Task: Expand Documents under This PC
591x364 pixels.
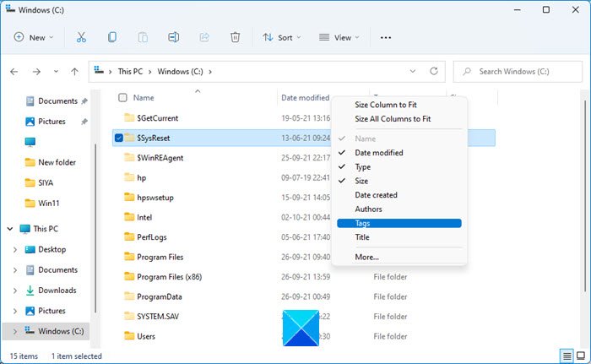Action: click(15, 270)
